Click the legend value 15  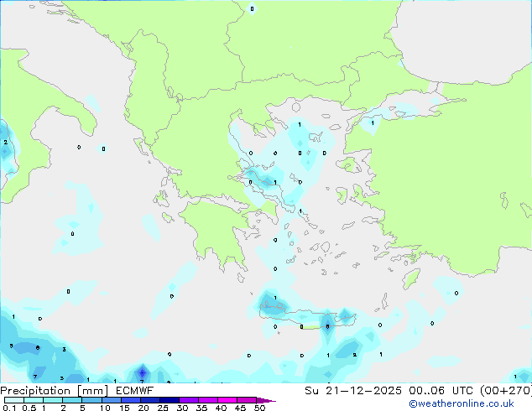[x=124, y=408]
